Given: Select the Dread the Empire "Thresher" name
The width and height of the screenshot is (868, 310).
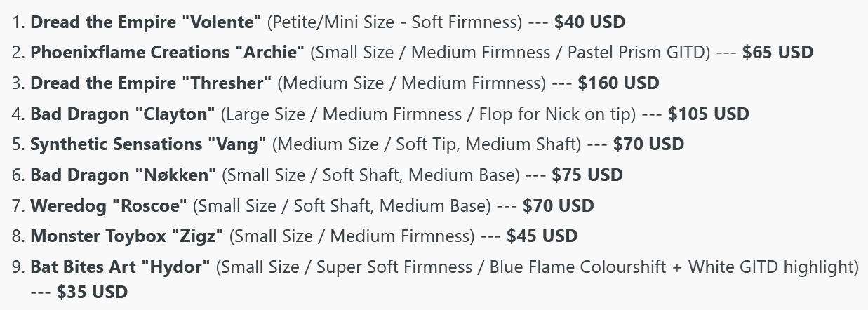Looking at the screenshot, I should [150, 83].
